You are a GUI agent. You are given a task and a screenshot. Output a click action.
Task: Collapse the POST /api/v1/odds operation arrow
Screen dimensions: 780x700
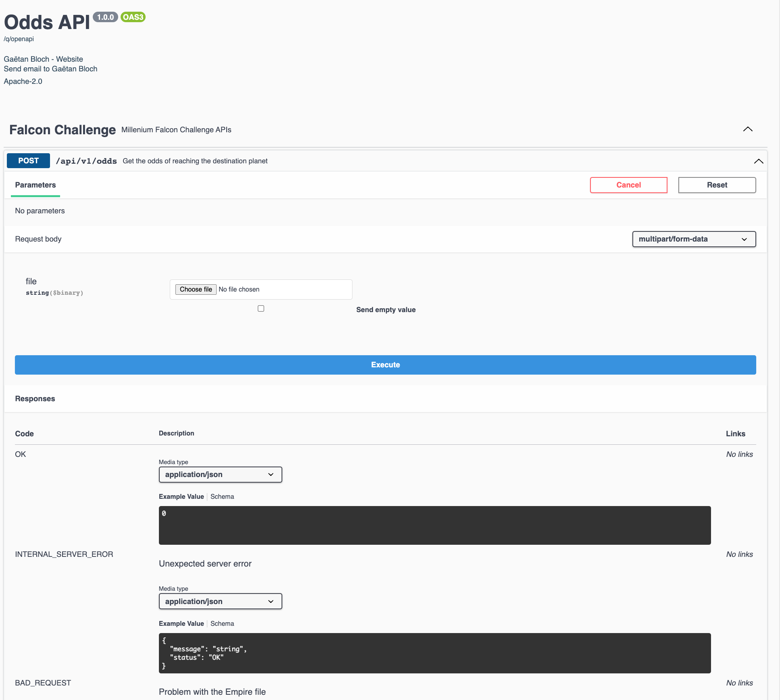758,161
